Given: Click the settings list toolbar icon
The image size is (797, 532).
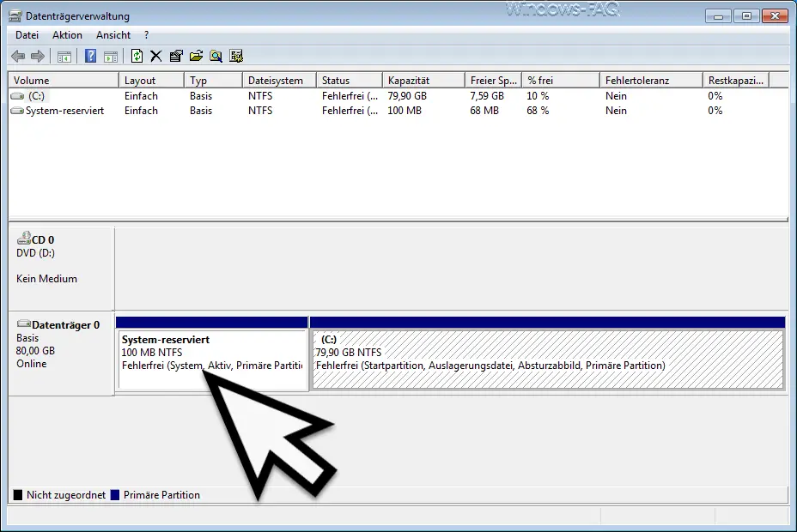Looking at the screenshot, I should [x=236, y=56].
